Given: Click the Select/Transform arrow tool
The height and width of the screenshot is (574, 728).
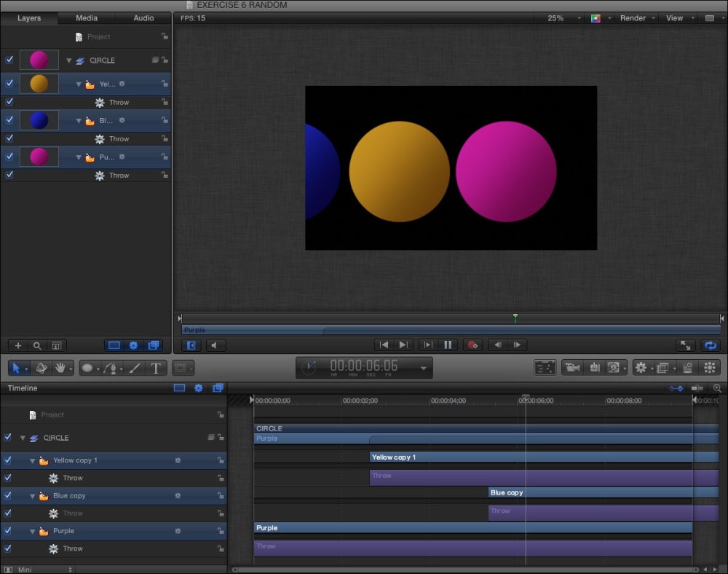Looking at the screenshot, I should pyautogui.click(x=17, y=368).
